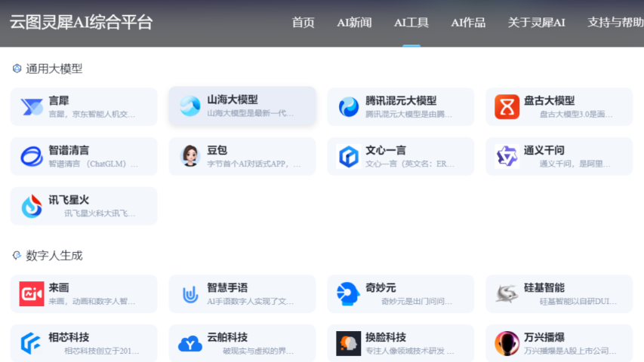Viewport: 644px width, 362px height.
Task: Open the 万兴播爆 card title
Action: 544,337
